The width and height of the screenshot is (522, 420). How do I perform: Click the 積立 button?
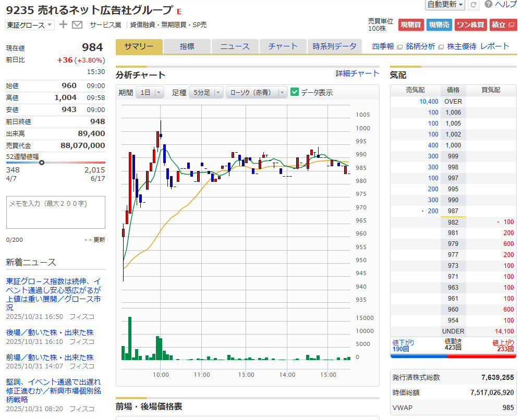pos(503,24)
